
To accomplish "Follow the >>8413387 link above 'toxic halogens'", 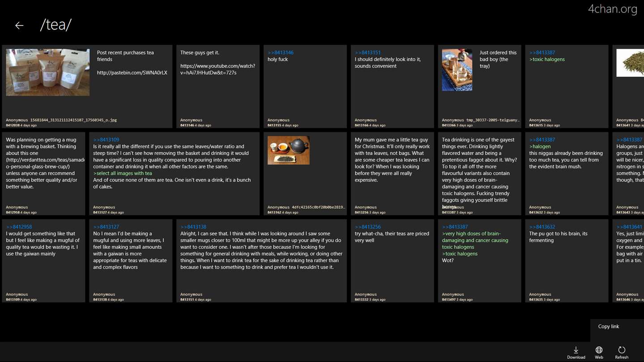I will [x=542, y=53].
